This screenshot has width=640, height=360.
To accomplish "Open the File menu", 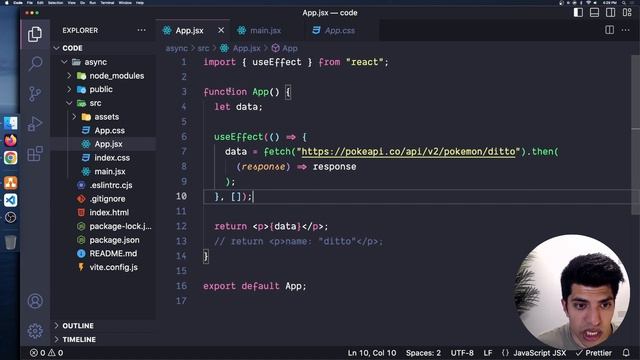I will (30, 2).
